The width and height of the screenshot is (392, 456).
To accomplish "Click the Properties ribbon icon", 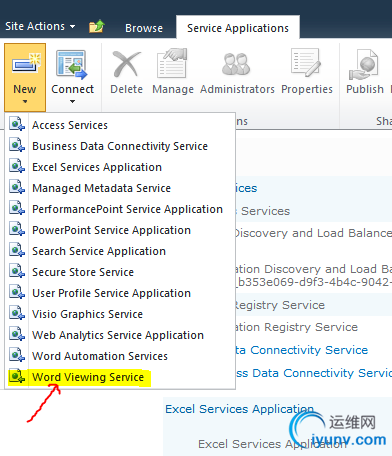I will pos(306,62).
